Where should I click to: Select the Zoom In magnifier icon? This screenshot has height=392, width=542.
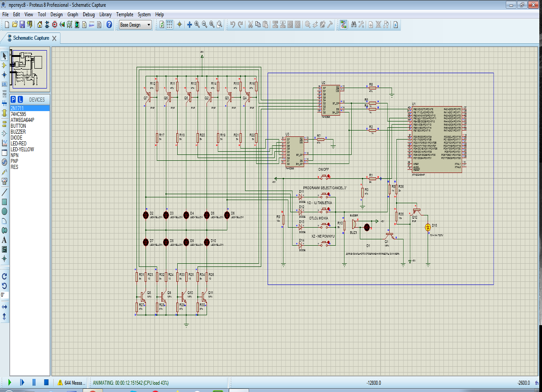click(197, 25)
